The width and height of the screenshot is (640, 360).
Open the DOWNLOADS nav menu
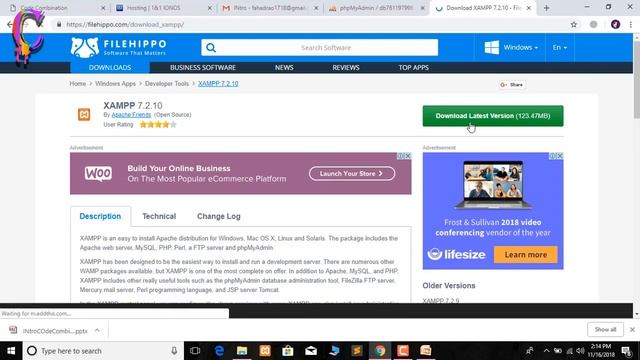pyautogui.click(x=110, y=67)
